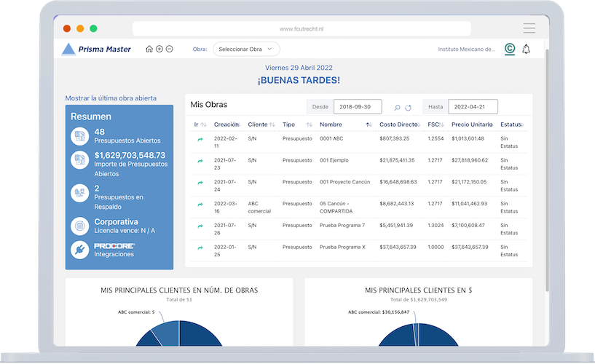The image size is (595, 364).
Task: Click the $37,643,657.39 cost cell
Action: tap(398, 247)
